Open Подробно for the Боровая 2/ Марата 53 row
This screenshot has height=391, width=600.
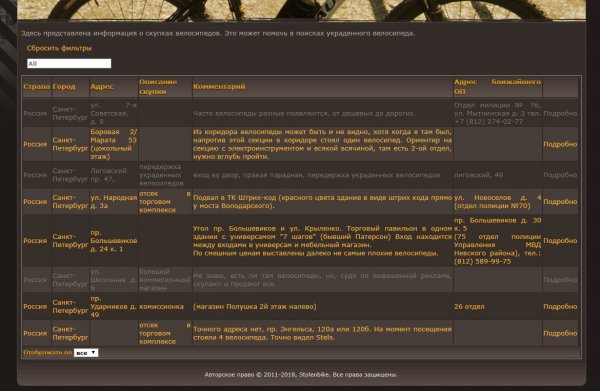560,144
